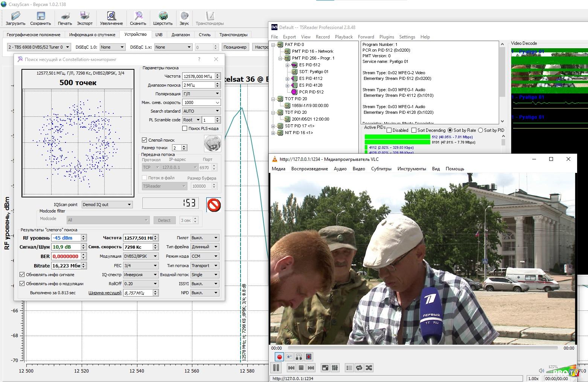This screenshot has height=382, width=588.
Task: Enable the Поиск PLS-кода checkbox
Action: pyautogui.click(x=184, y=128)
